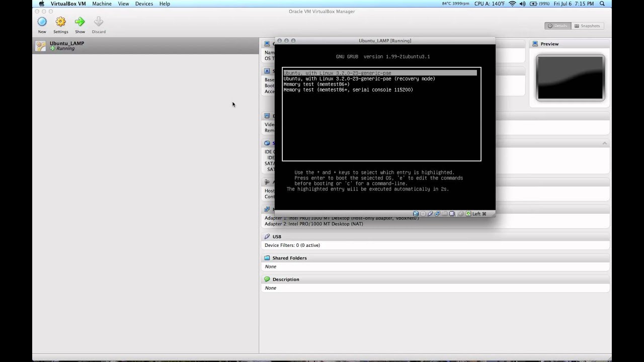Click the VM window resize grip corner

tap(492, 214)
